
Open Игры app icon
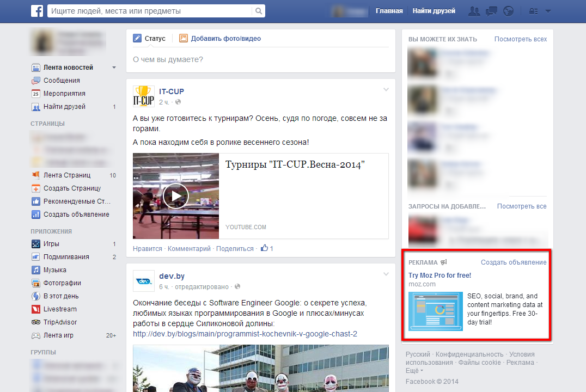pyautogui.click(x=36, y=244)
